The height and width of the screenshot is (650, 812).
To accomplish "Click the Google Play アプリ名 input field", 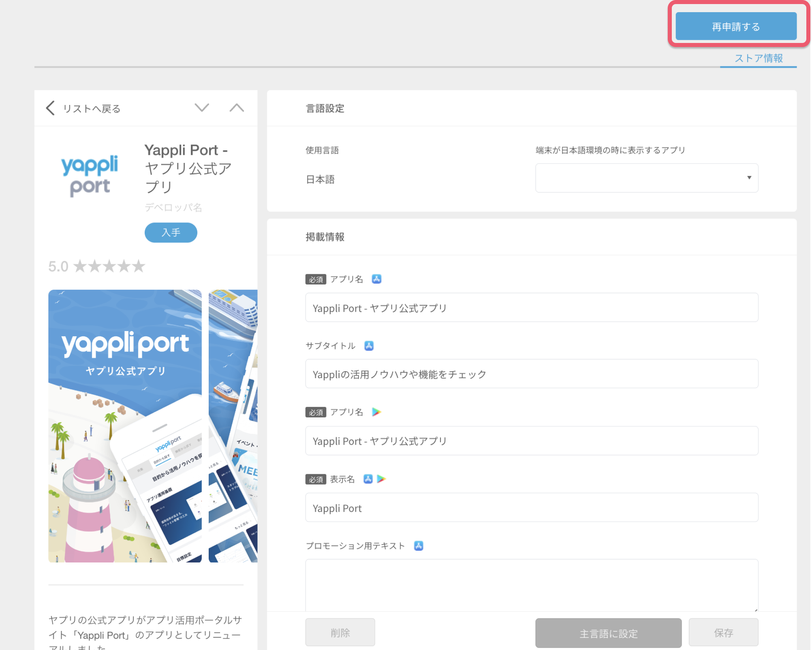I will tap(532, 440).
